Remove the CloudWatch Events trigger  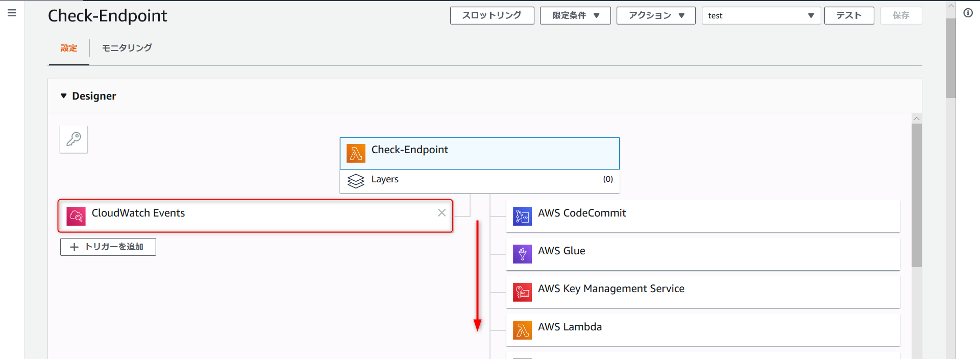pos(442,213)
